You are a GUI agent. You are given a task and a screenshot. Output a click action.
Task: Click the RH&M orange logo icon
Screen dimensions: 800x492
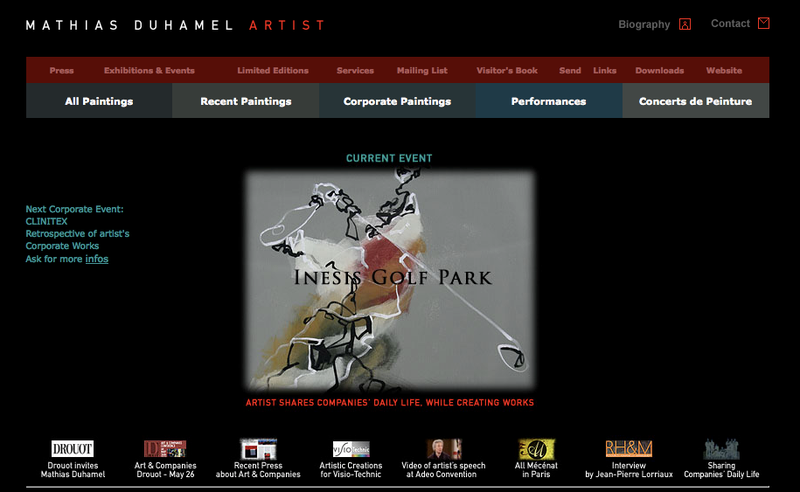[x=629, y=448]
